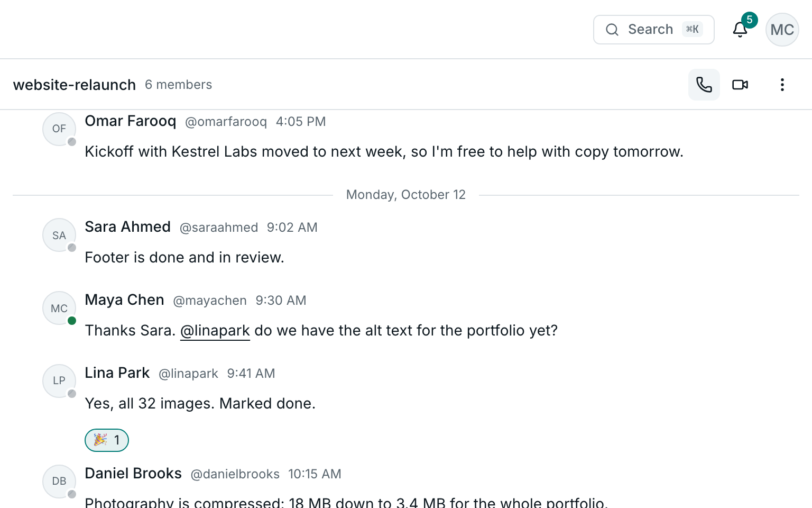Open the website-relaunch channel title
Screen dimensions: 812x508
click(75, 85)
